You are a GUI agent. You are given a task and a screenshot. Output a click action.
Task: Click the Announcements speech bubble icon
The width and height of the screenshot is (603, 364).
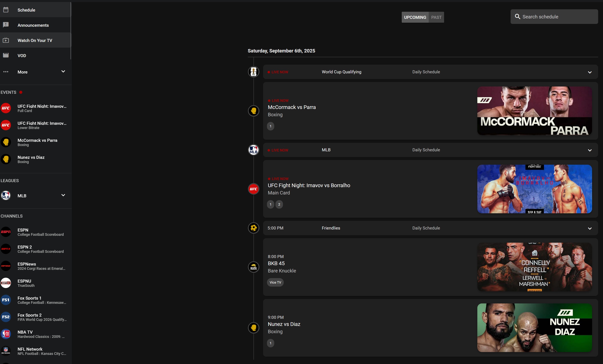6,25
